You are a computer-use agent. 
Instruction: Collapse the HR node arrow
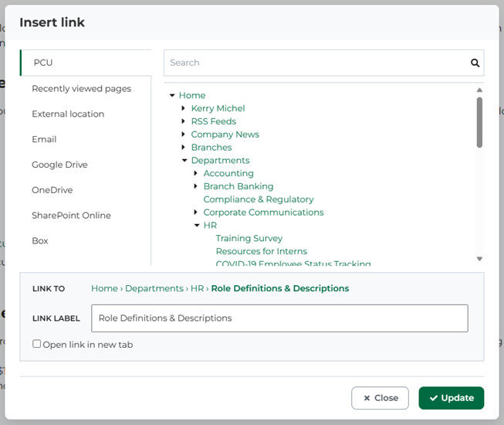197,225
